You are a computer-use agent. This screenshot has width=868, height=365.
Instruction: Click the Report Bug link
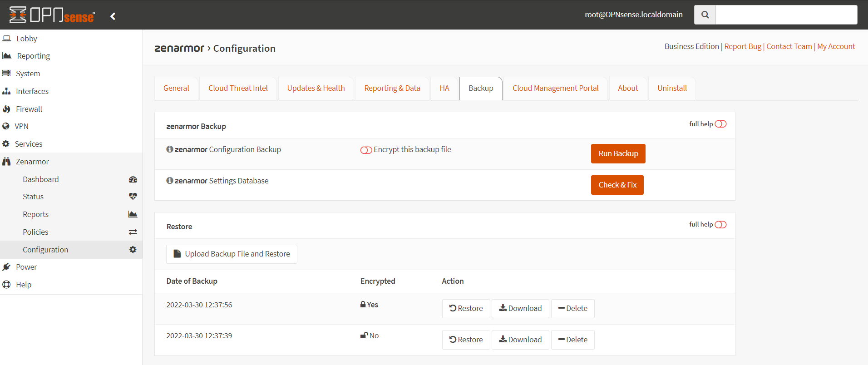pyautogui.click(x=743, y=46)
